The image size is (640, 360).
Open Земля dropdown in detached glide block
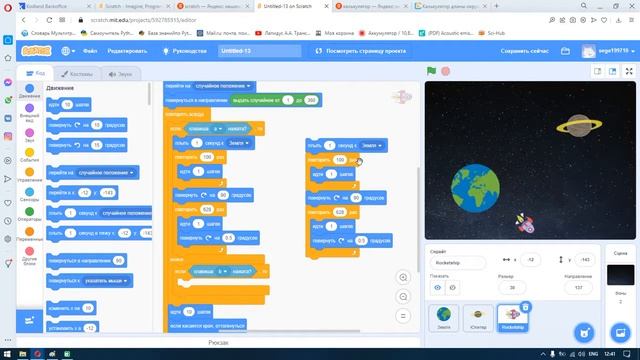point(371,145)
